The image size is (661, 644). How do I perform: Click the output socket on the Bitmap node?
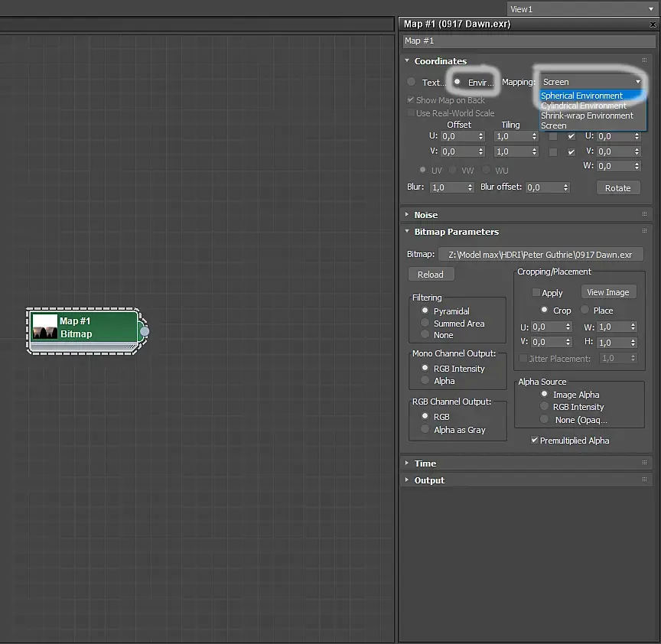[x=145, y=331]
